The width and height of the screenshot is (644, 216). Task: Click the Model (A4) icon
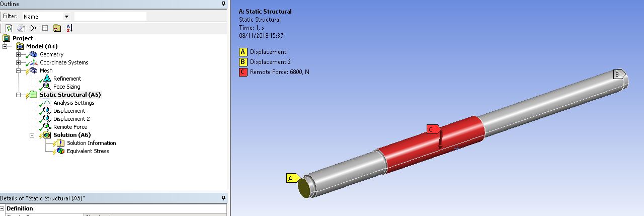tap(20, 46)
